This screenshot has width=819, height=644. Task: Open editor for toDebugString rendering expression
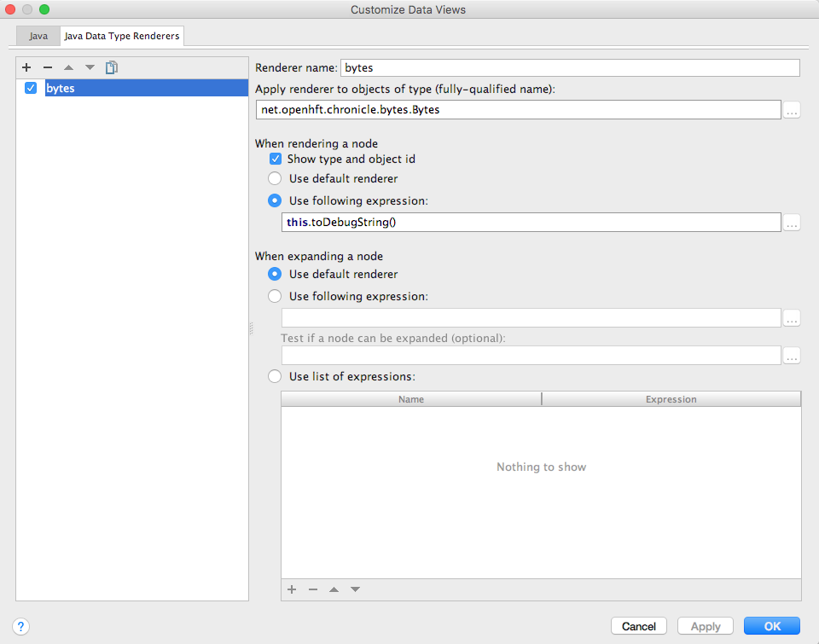point(792,223)
